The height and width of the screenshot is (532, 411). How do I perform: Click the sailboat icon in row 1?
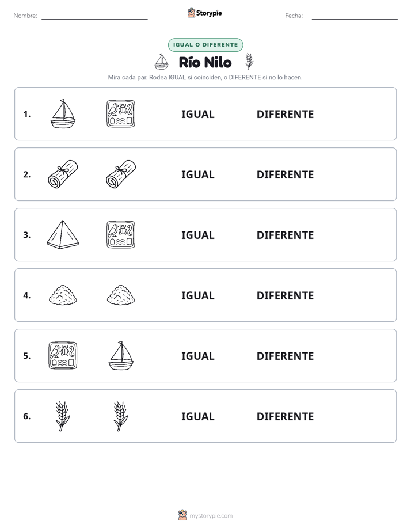(x=63, y=113)
